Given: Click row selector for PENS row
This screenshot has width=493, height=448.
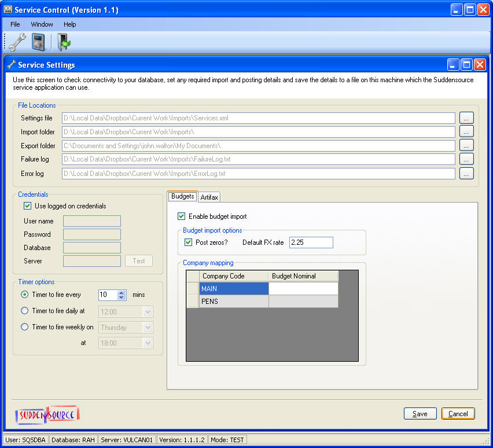Looking at the screenshot, I should [x=193, y=302].
